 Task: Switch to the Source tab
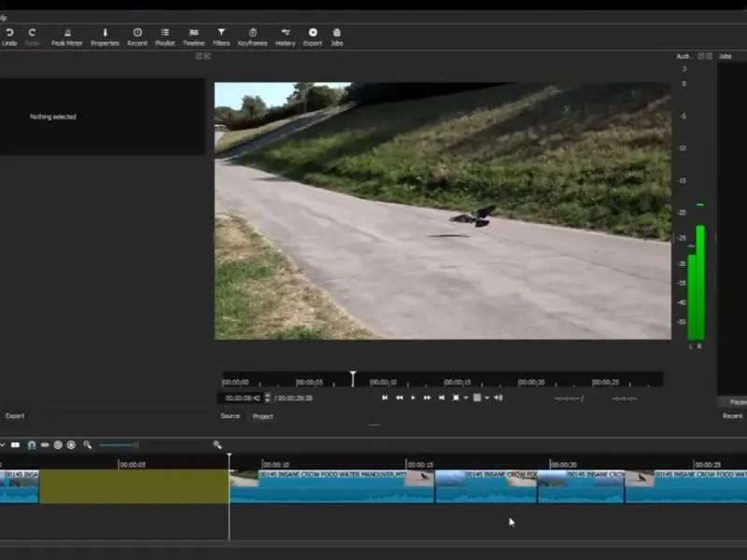pos(230,416)
